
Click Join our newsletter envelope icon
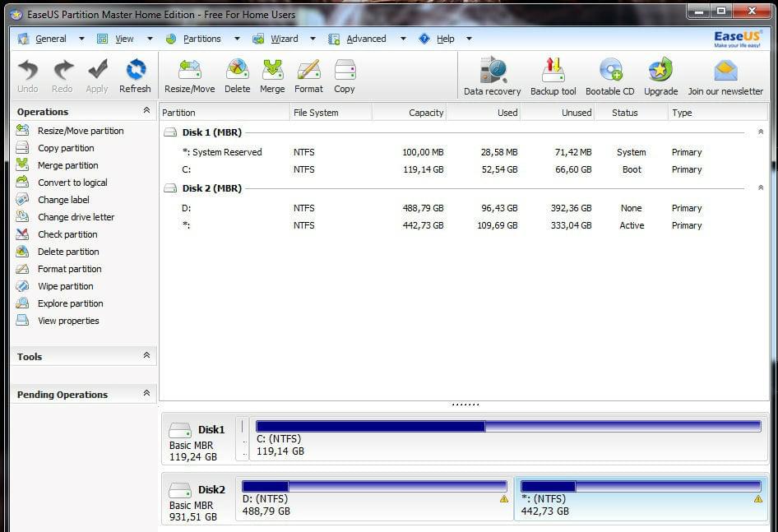pos(725,71)
